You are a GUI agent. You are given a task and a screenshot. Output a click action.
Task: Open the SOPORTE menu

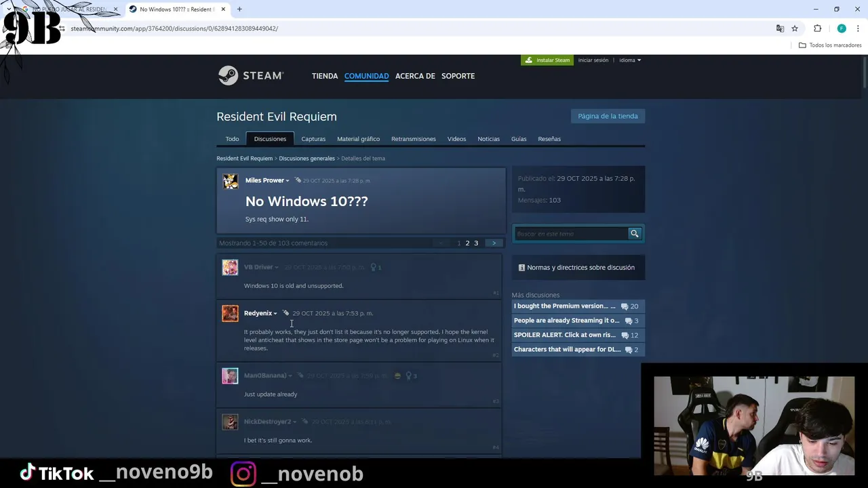point(458,76)
